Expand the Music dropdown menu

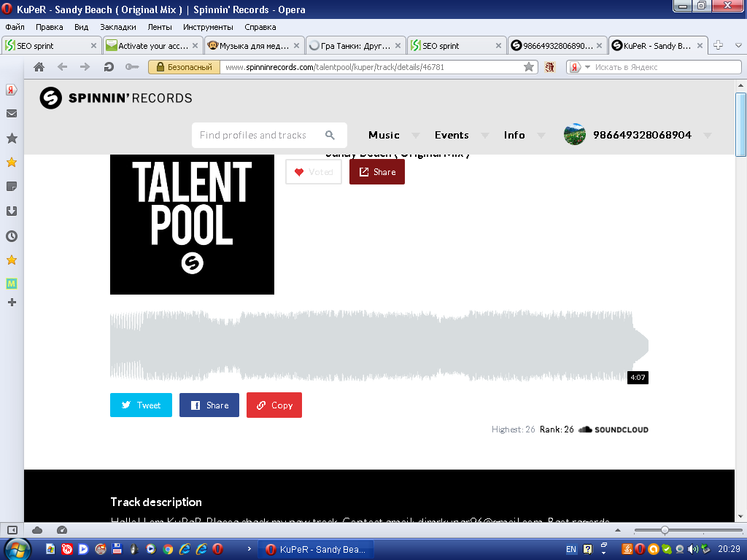tap(416, 135)
